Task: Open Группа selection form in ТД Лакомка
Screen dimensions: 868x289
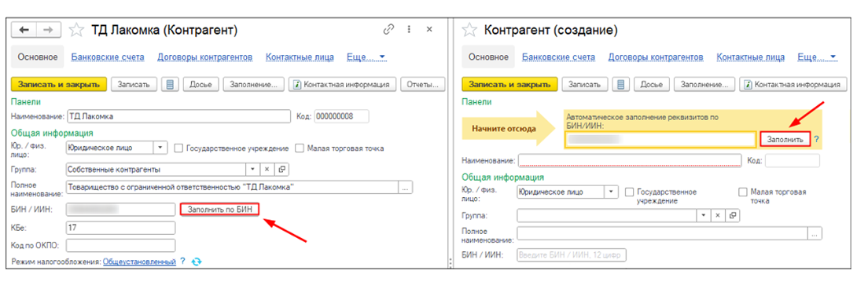Action: tap(281, 169)
